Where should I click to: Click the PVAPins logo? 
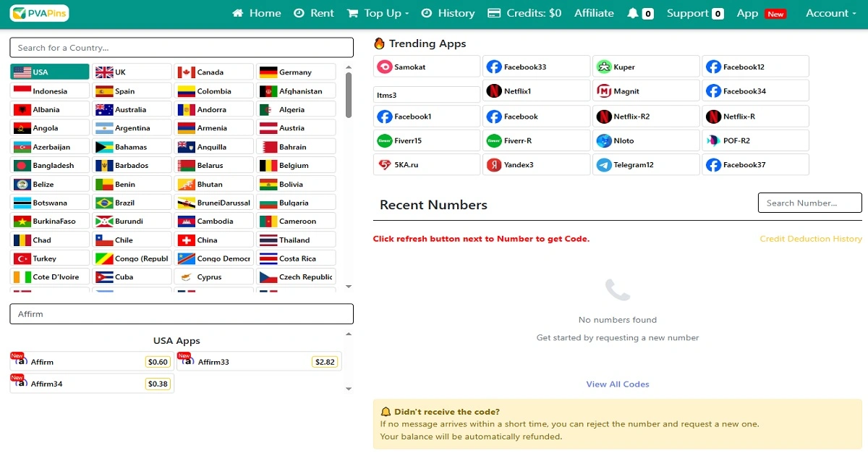[39, 13]
